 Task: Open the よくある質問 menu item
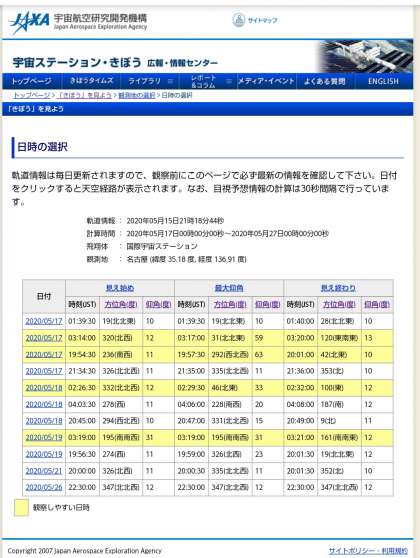point(325,81)
